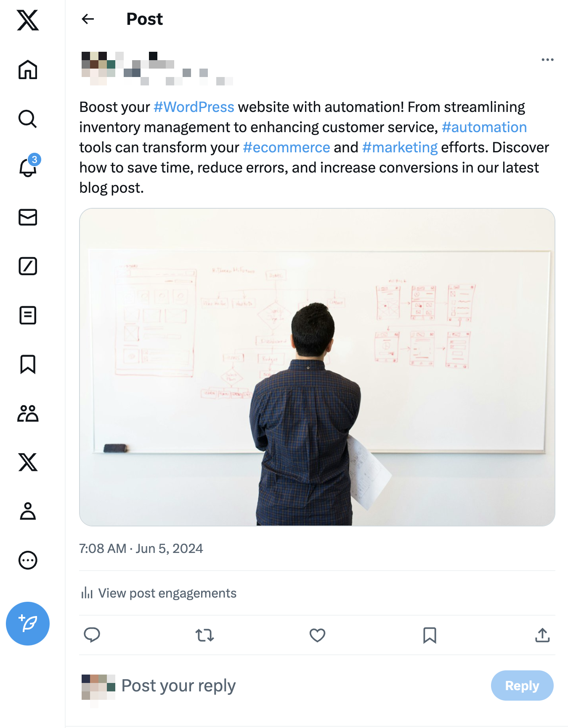Open the #WordPress hashtag link

pyautogui.click(x=194, y=107)
